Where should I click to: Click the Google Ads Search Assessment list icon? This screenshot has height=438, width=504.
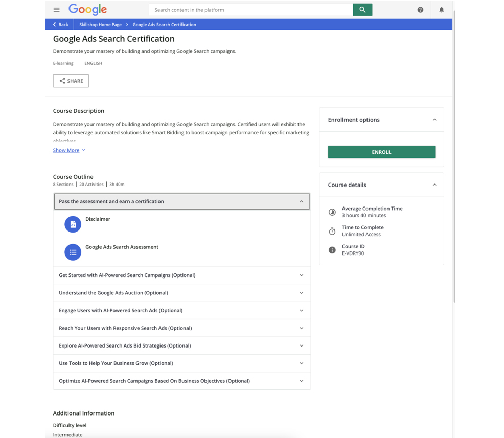tap(73, 252)
